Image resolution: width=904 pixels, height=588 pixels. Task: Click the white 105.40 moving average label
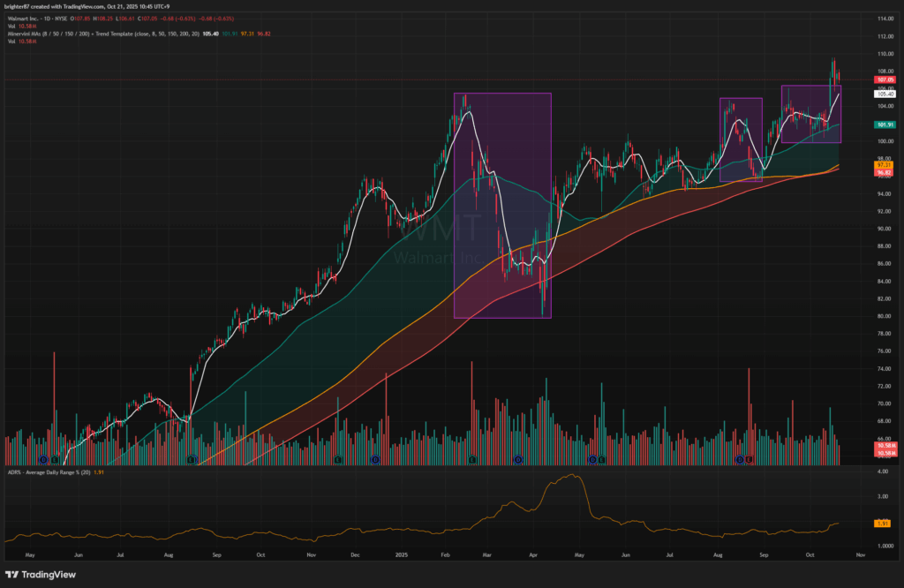coord(885,94)
